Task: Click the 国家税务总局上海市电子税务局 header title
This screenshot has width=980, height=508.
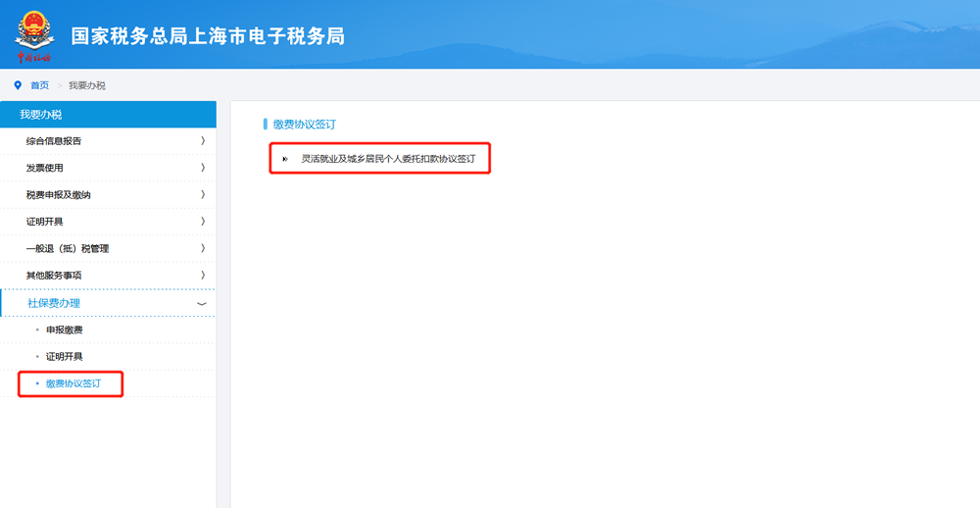Action: pyautogui.click(x=208, y=36)
